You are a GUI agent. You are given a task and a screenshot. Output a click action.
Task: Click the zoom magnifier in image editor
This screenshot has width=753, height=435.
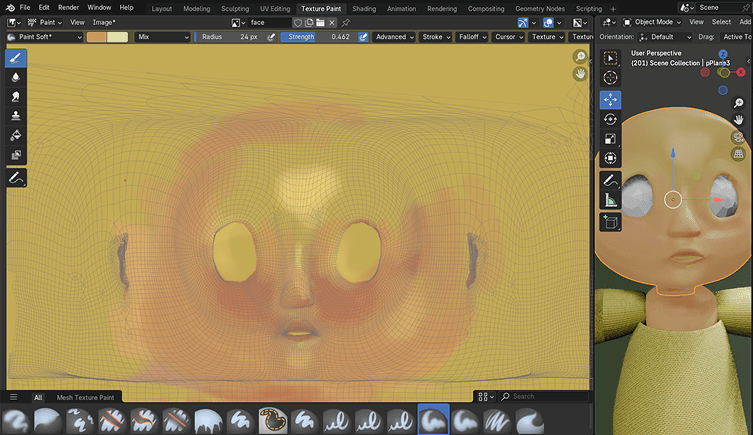click(580, 57)
